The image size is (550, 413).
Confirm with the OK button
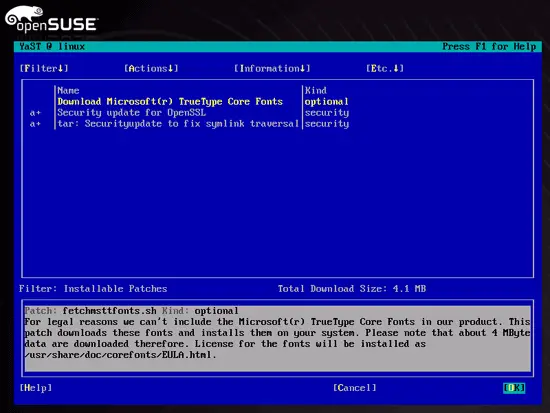pos(514,388)
